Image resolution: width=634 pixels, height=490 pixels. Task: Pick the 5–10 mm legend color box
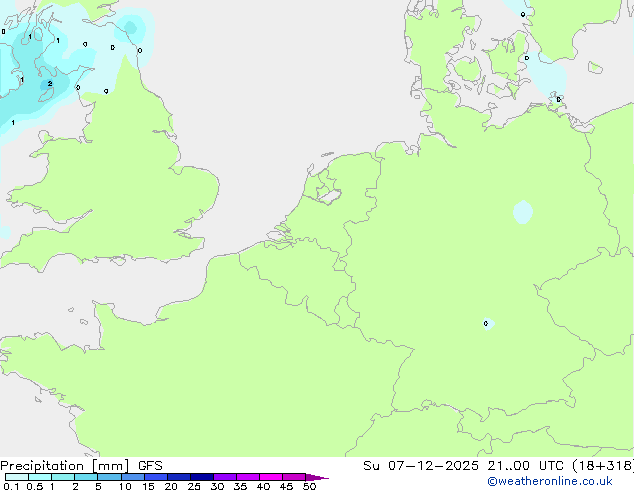109,477
